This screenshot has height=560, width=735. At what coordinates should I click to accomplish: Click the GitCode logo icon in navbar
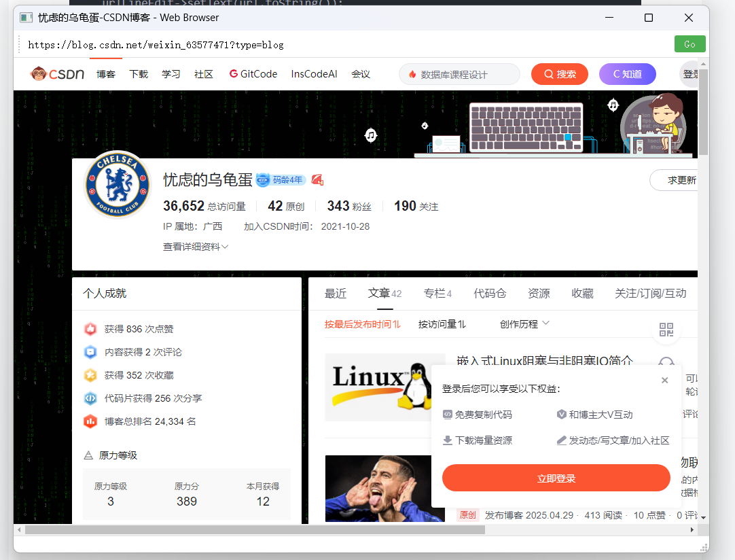click(234, 73)
